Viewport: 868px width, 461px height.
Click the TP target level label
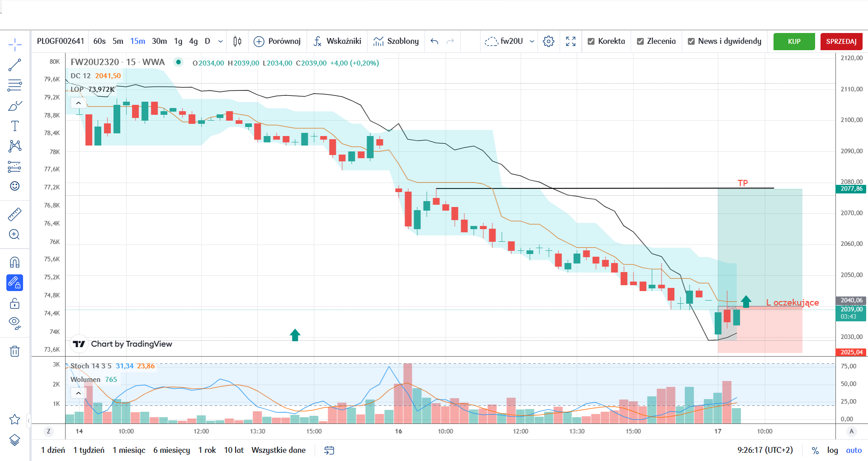[743, 183]
